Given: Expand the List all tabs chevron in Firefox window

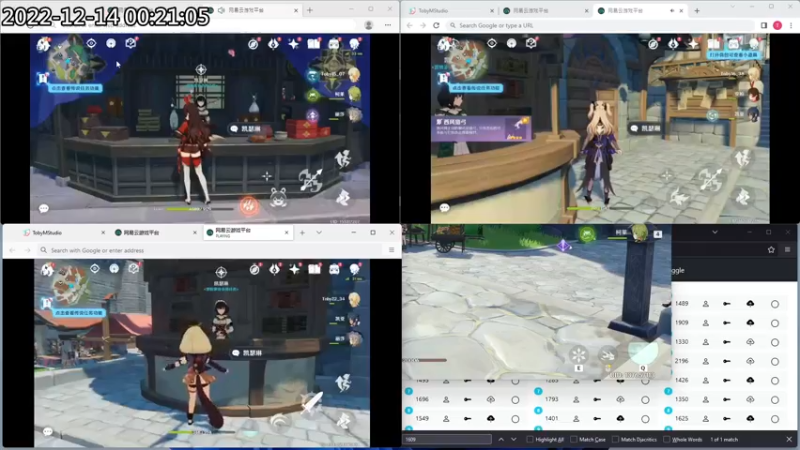Looking at the screenshot, I should 319,233.
